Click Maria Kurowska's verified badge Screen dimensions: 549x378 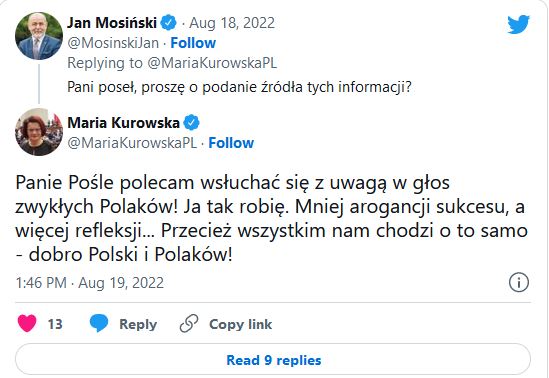(192, 123)
